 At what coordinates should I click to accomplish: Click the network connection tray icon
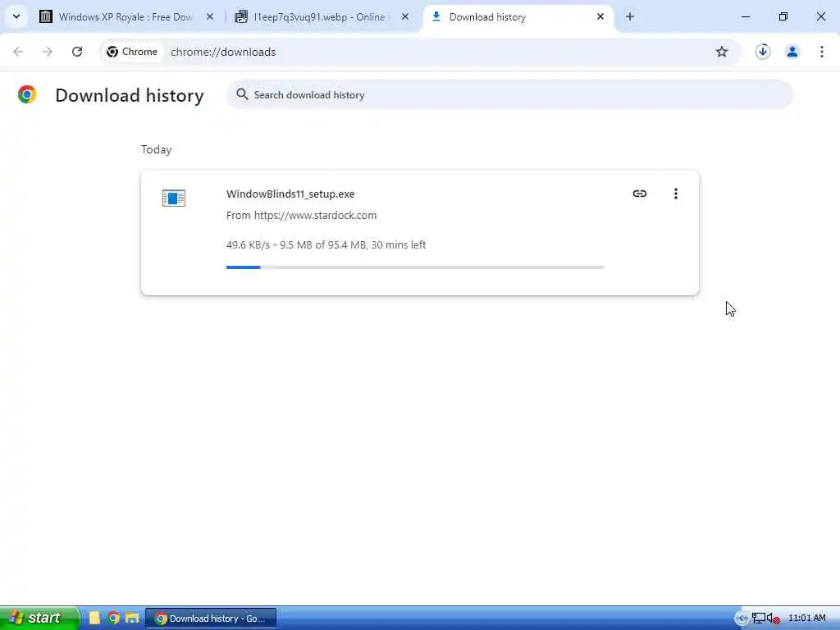click(x=758, y=619)
